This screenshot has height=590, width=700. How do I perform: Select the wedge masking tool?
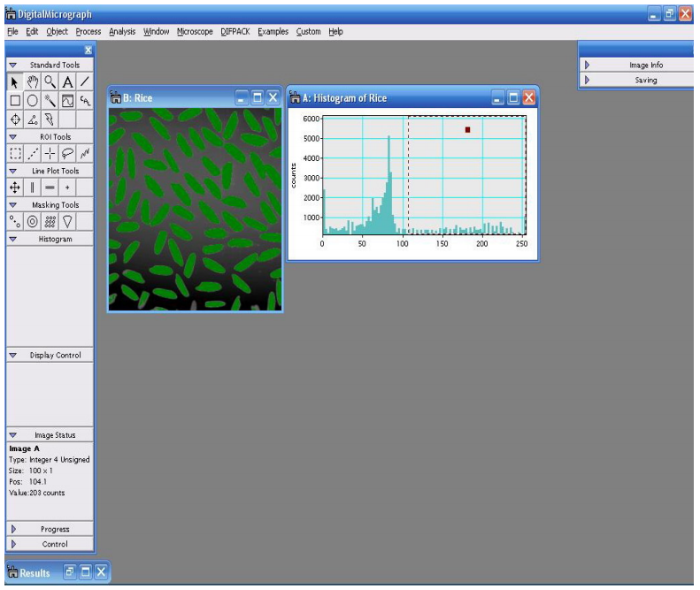click(x=67, y=222)
